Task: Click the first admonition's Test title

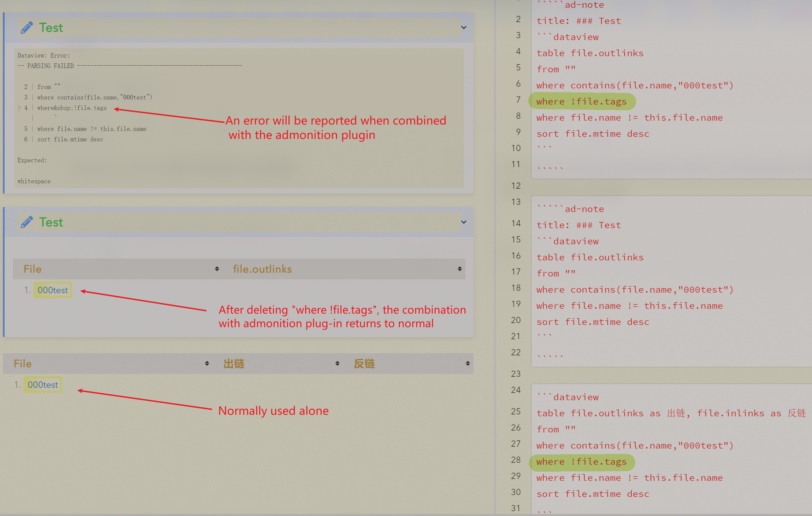Action: point(51,28)
